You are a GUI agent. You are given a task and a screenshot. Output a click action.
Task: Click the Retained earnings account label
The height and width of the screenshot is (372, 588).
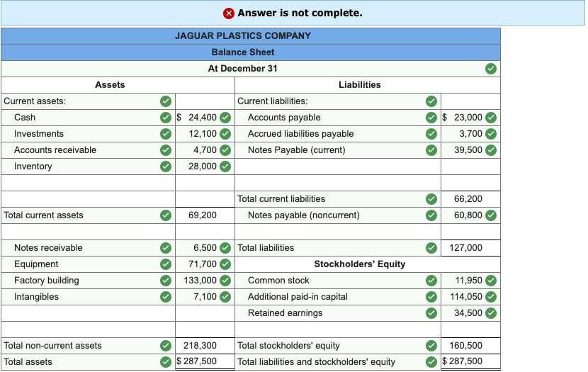pos(285,313)
